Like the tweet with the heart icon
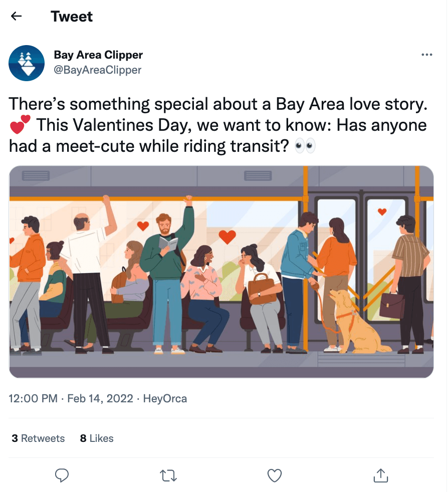The height and width of the screenshot is (492, 448). click(x=274, y=475)
